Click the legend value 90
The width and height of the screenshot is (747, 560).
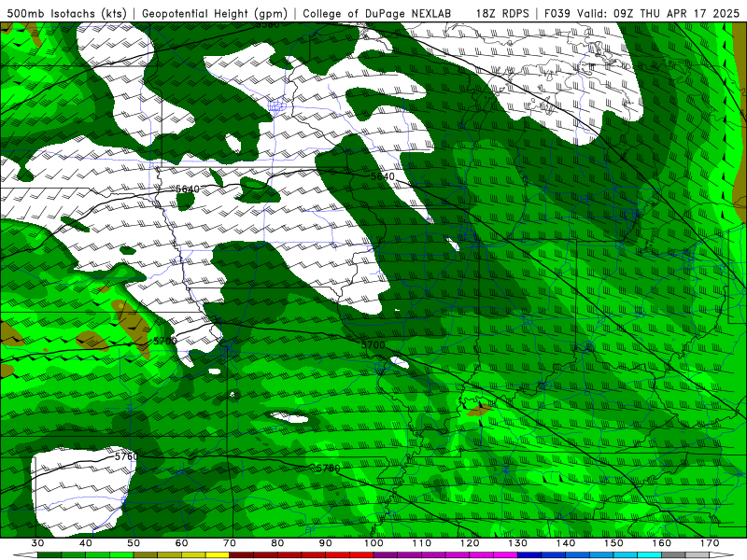[x=325, y=543]
